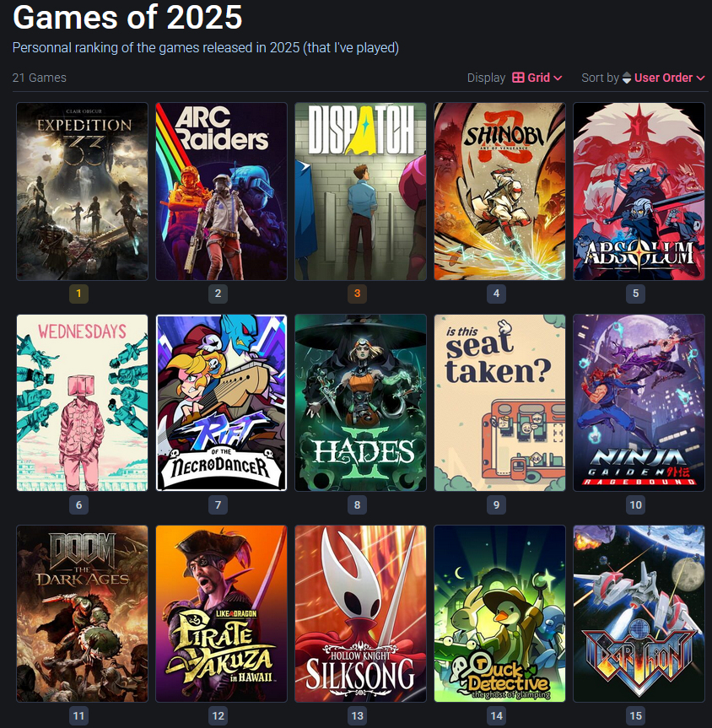Click the orange rank 3 badge

coord(357,294)
